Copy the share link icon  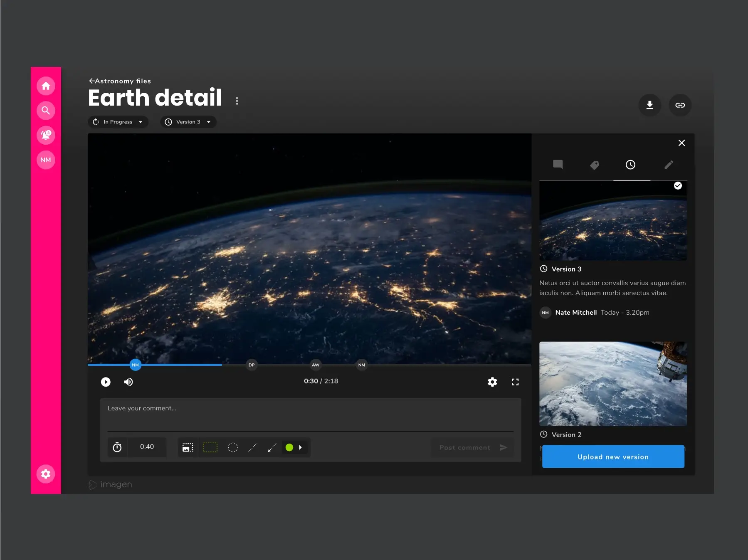point(680,105)
